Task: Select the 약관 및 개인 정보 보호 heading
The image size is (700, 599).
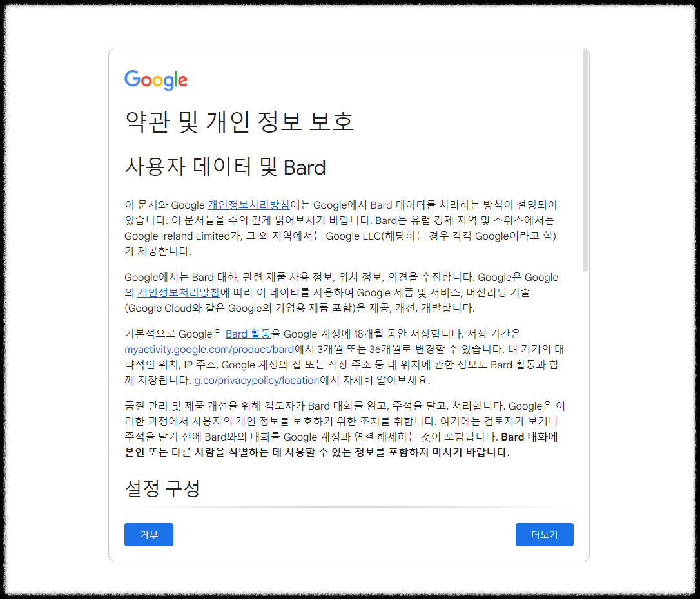Action: pyautogui.click(x=239, y=121)
